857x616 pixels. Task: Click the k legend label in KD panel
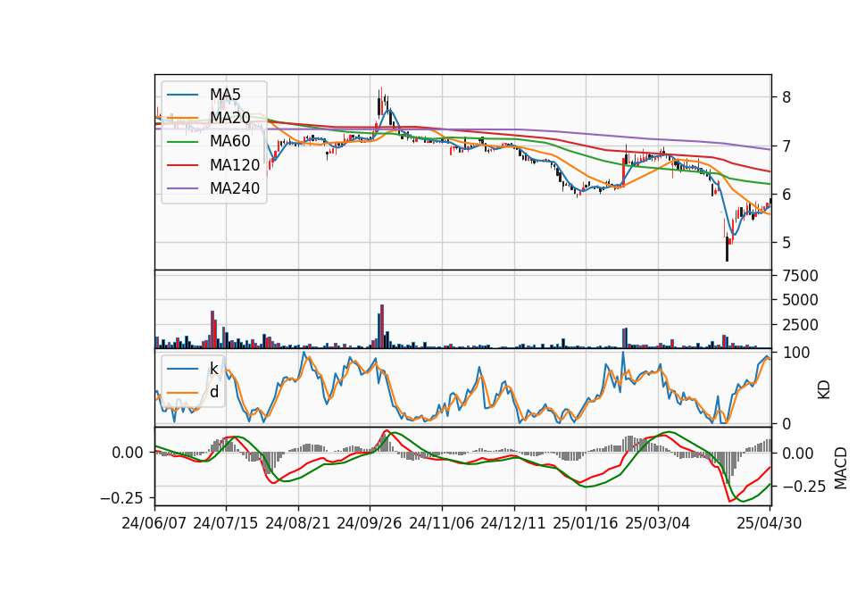point(214,369)
